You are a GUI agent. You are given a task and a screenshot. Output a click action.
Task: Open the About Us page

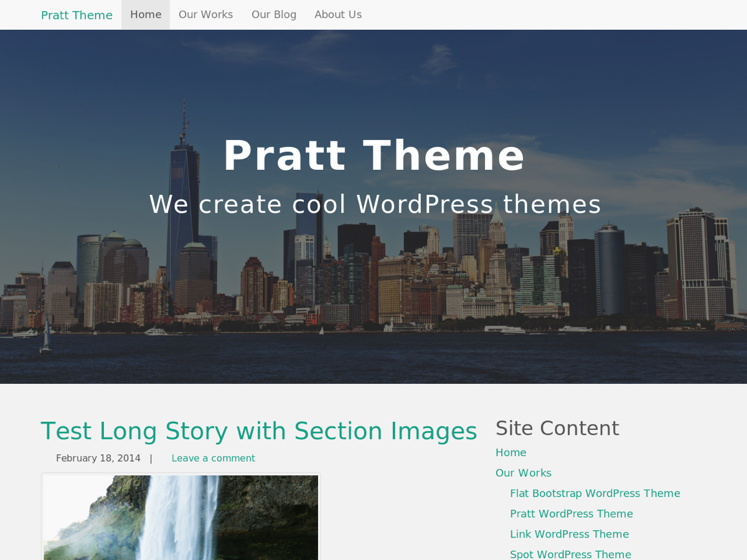tap(338, 14)
